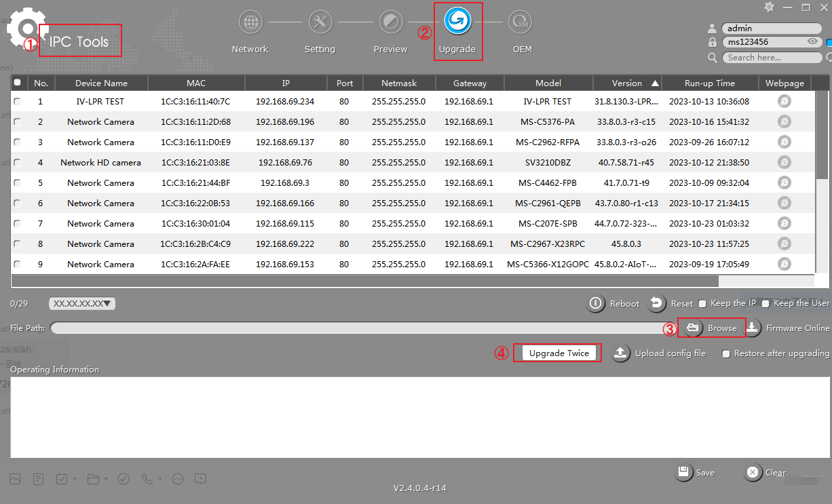Tick the checkbox for IV-LPR TEST row
The width and height of the screenshot is (832, 504).
(17, 101)
